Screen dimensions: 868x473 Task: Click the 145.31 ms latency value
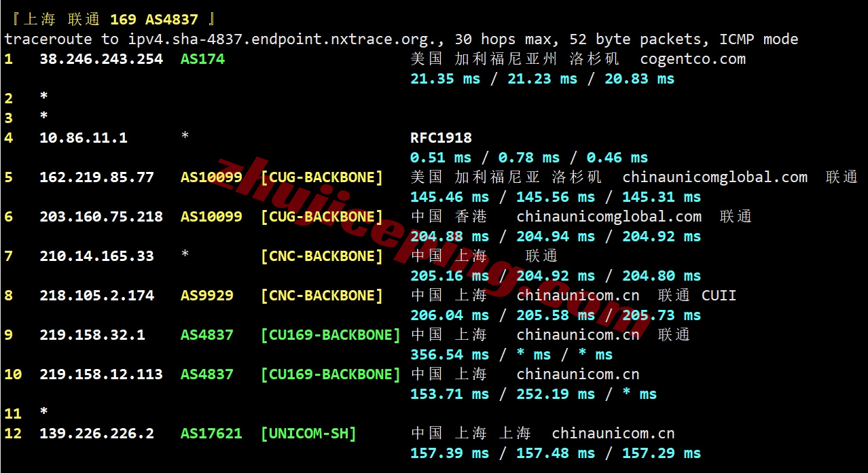point(662,197)
